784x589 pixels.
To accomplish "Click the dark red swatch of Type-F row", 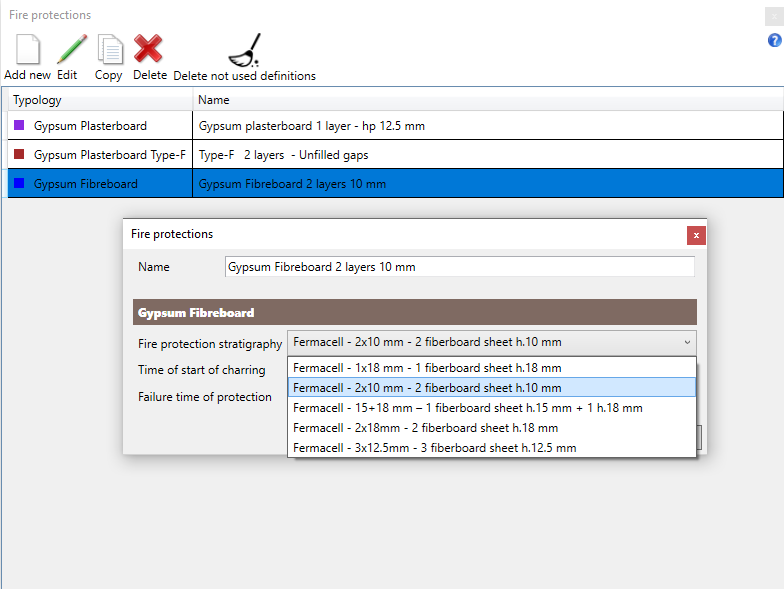I will [19, 154].
